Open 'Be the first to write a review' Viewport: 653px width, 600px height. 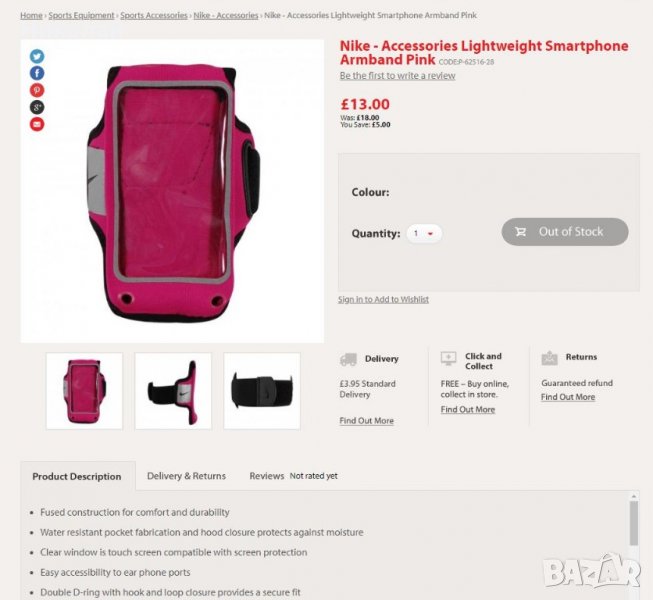(397, 76)
